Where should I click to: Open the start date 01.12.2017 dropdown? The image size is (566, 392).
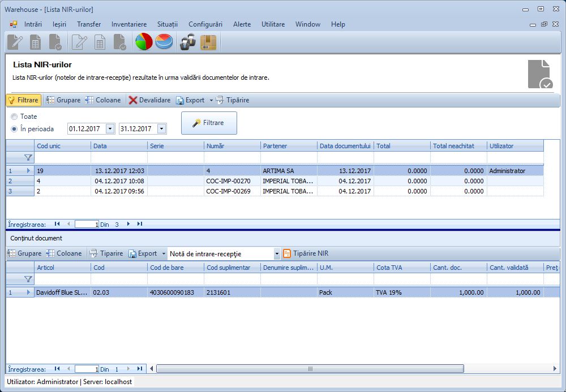(110, 129)
